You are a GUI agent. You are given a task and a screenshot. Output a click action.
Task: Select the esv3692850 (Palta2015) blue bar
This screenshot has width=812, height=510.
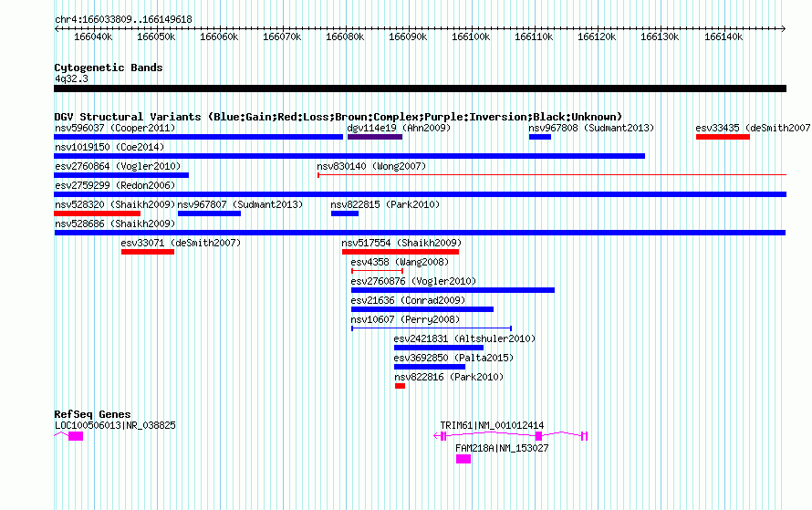tap(430, 367)
